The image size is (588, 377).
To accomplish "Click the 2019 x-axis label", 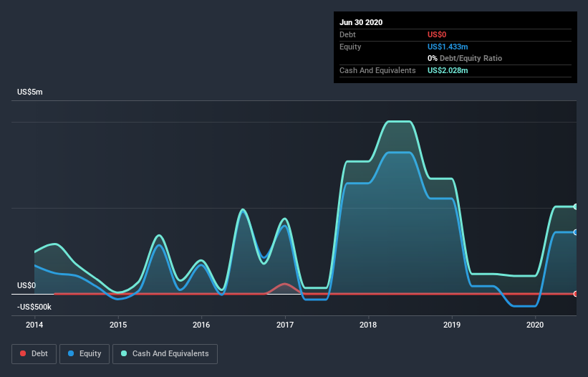I will click(x=452, y=325).
